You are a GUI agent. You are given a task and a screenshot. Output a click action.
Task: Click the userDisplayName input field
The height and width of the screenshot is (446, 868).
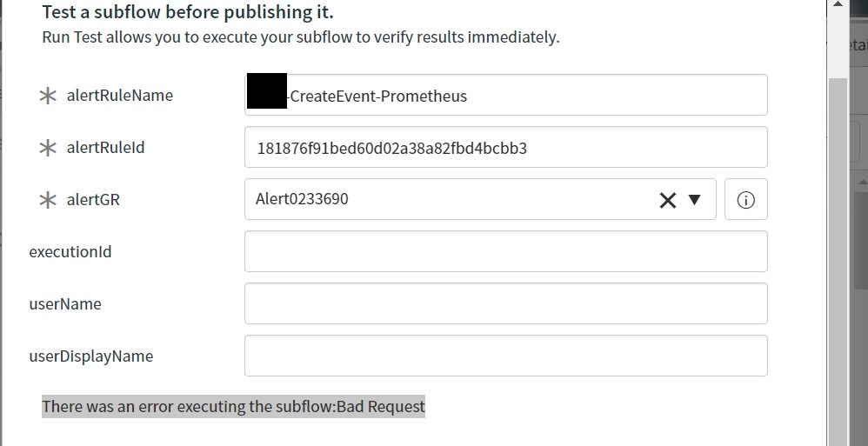(506, 356)
